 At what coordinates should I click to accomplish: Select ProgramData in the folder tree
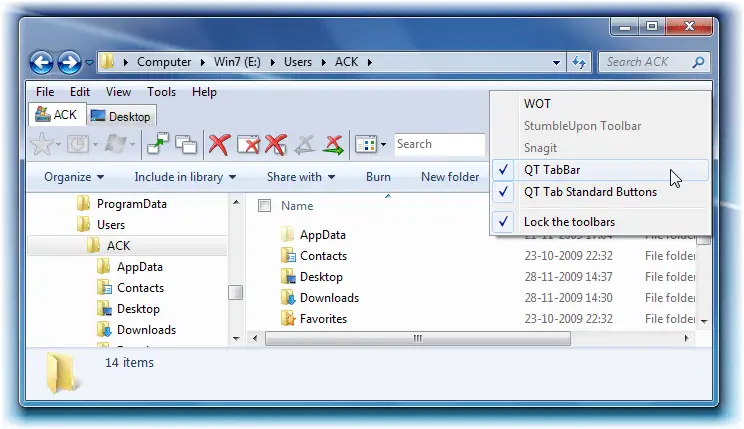click(131, 204)
